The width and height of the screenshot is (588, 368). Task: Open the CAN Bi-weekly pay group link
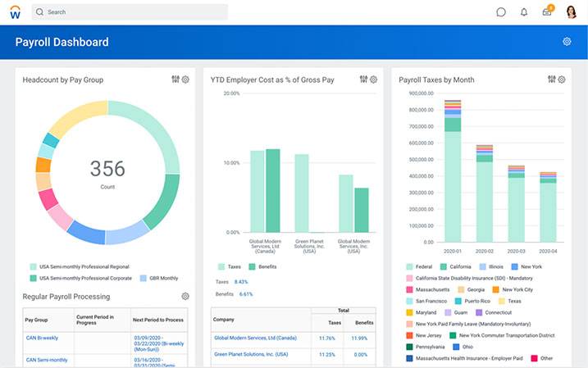(x=42, y=337)
